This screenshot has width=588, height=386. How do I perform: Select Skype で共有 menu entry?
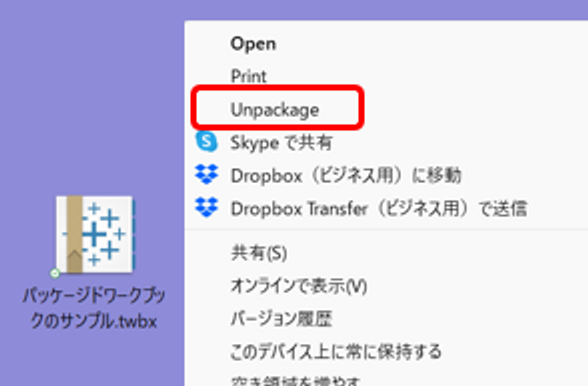(281, 143)
